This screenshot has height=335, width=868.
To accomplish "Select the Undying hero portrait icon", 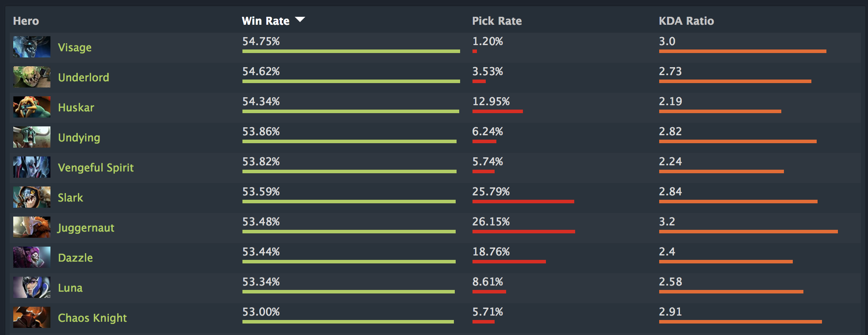I will [32, 137].
